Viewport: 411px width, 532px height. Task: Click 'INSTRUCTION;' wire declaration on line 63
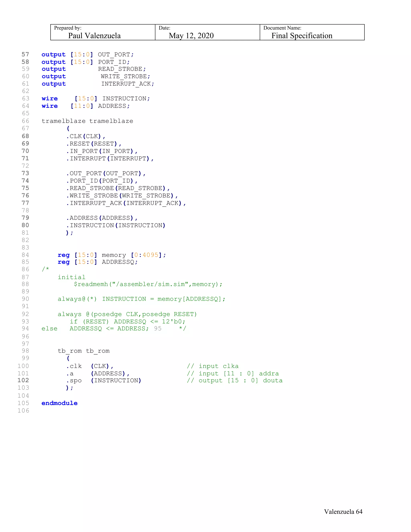[x=126, y=99]
